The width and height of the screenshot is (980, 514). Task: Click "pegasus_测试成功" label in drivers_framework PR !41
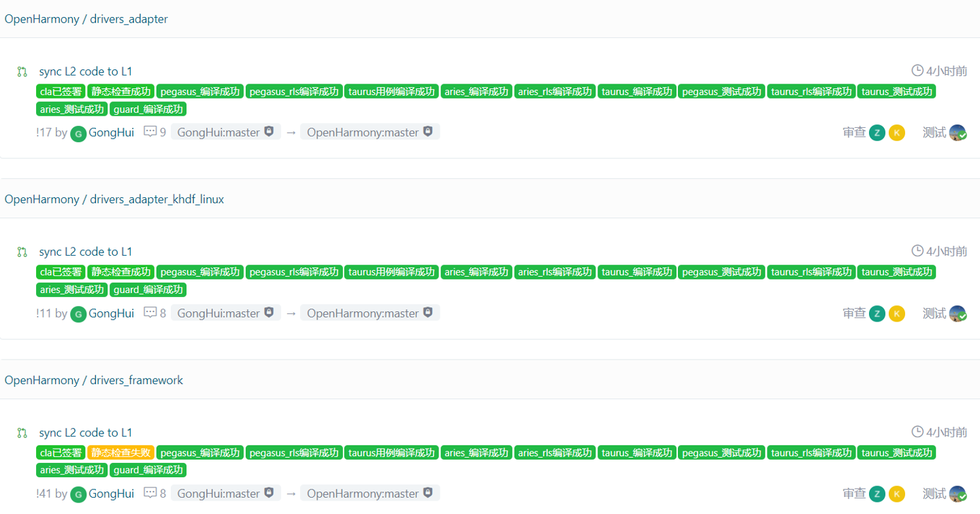point(721,453)
